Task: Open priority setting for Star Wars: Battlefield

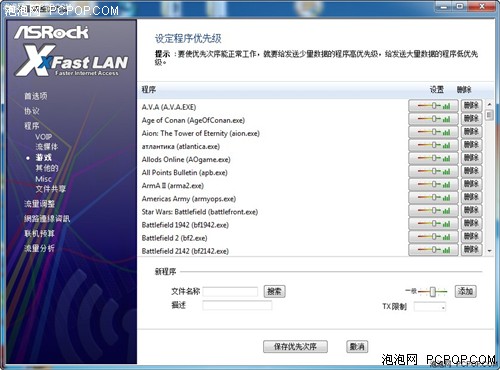Action: [433, 210]
